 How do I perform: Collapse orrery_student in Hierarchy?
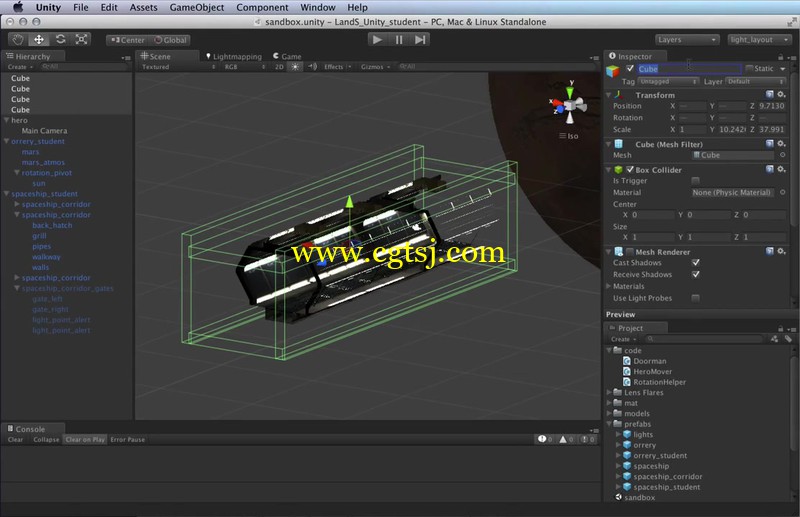(x=7, y=141)
